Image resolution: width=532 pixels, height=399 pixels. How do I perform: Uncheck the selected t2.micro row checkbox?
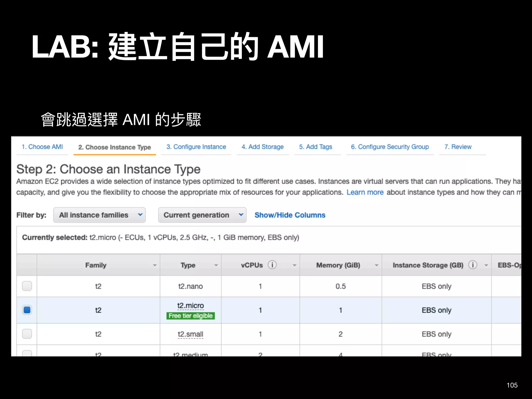[x=27, y=310]
